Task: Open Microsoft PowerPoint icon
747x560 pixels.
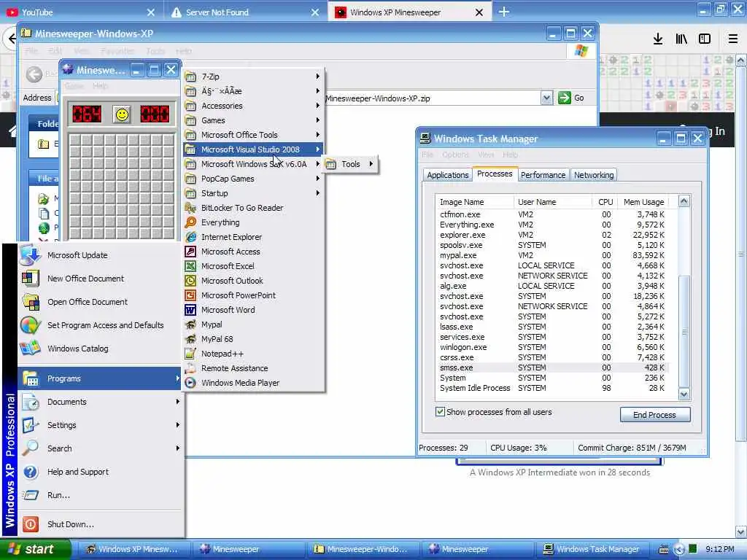Action: point(190,295)
